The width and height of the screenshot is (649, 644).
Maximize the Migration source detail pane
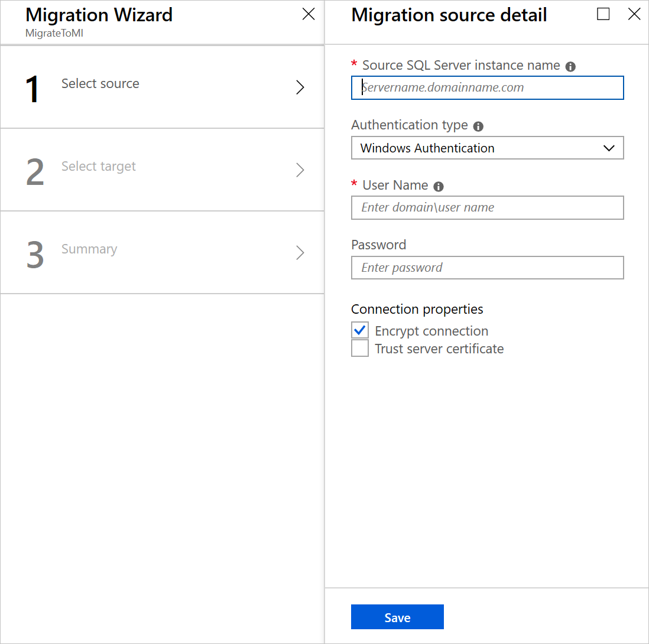[x=603, y=14]
